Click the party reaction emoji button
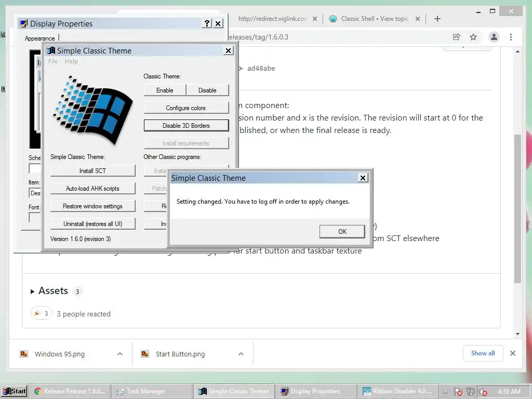This screenshot has height=399, width=532. pos(42,313)
